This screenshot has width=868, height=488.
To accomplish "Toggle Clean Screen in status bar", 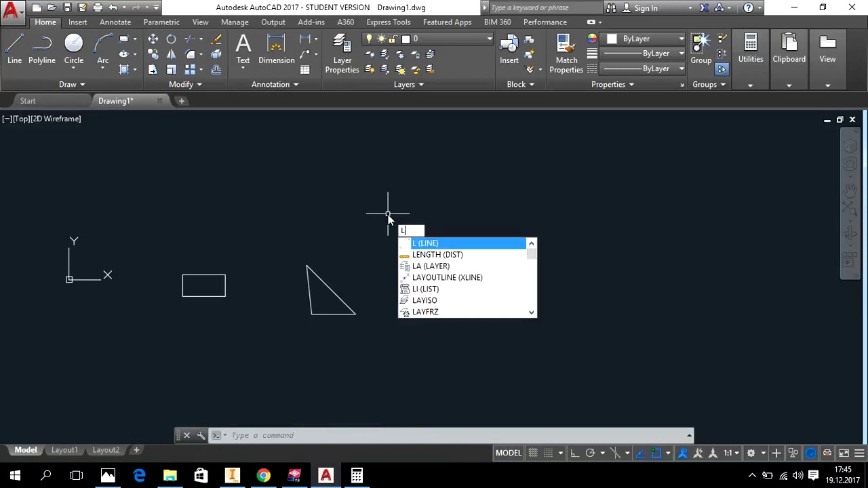I will tap(844, 453).
